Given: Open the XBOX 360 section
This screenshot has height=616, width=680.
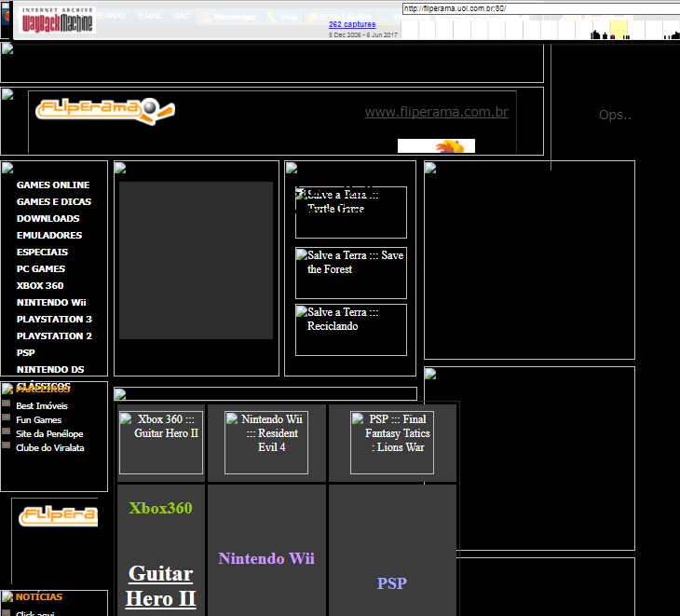Looking at the screenshot, I should 40,286.
